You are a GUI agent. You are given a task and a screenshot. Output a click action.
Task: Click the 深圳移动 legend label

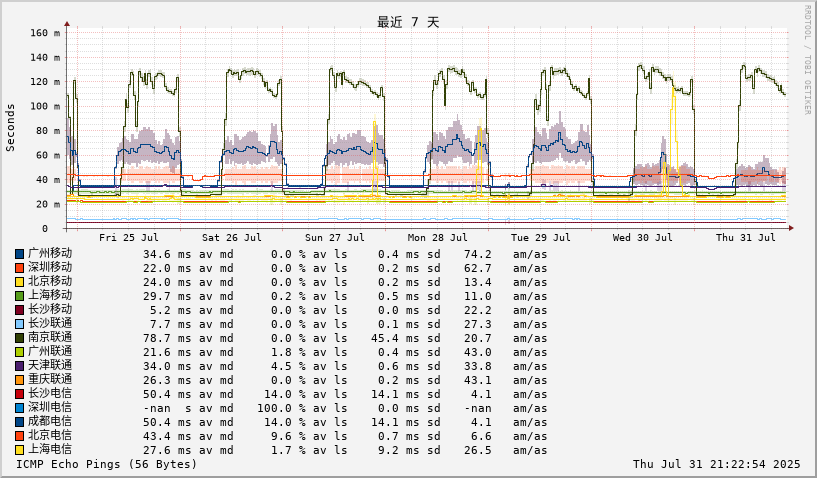pyautogui.click(x=50, y=268)
